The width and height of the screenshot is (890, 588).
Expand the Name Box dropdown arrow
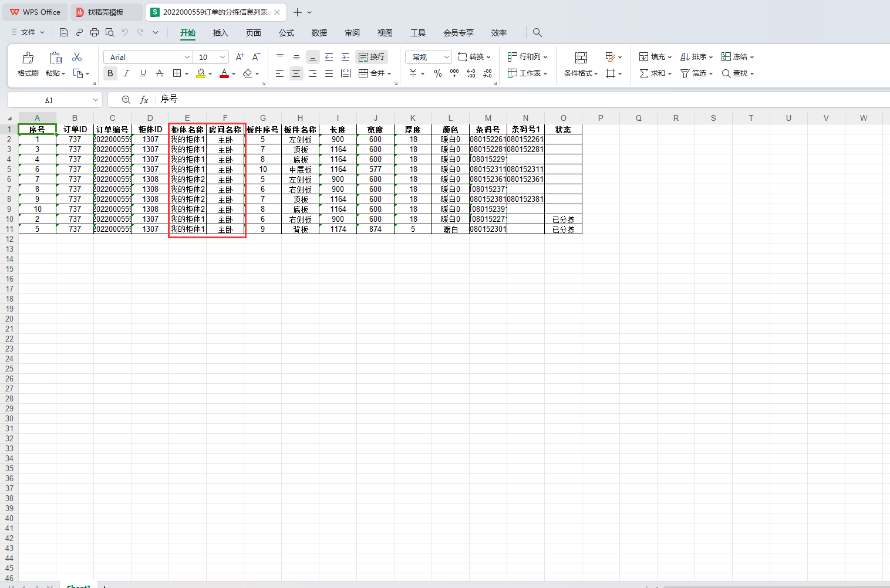[x=95, y=100]
